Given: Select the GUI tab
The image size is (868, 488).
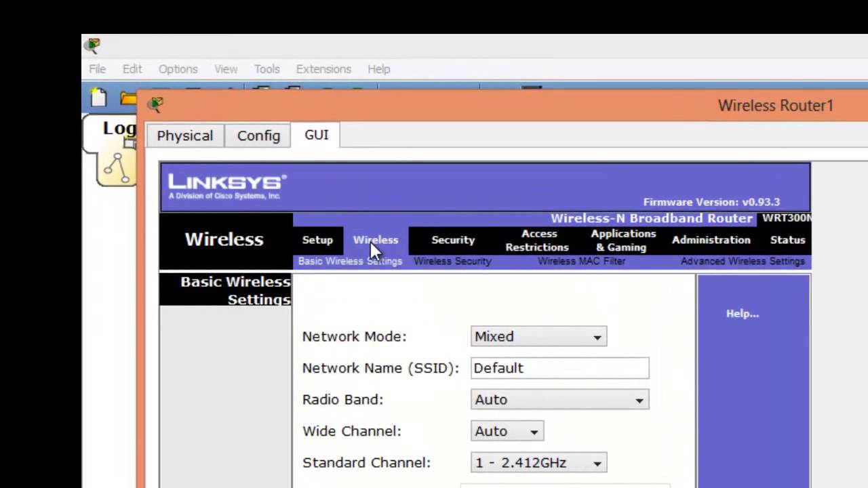Looking at the screenshot, I should (317, 135).
